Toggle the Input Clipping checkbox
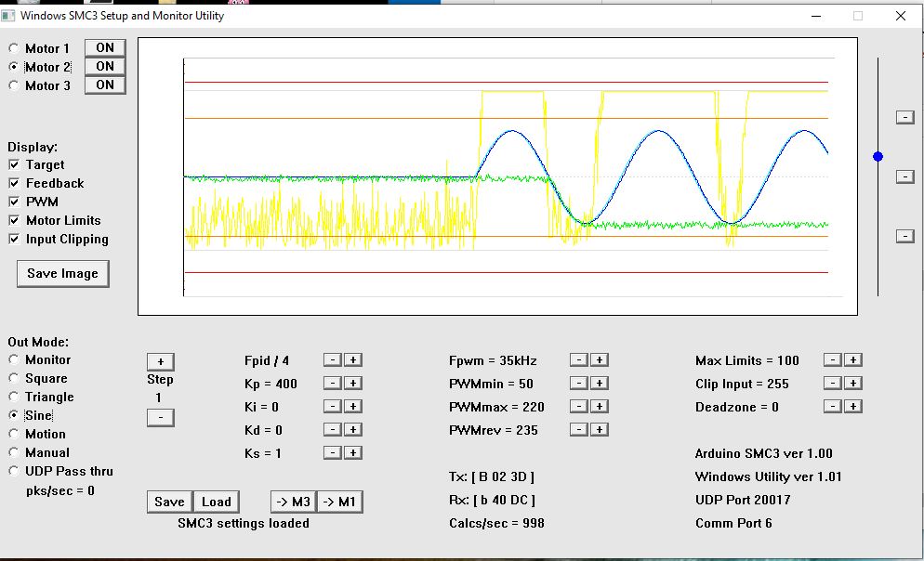The height and width of the screenshot is (561, 924). 14,239
